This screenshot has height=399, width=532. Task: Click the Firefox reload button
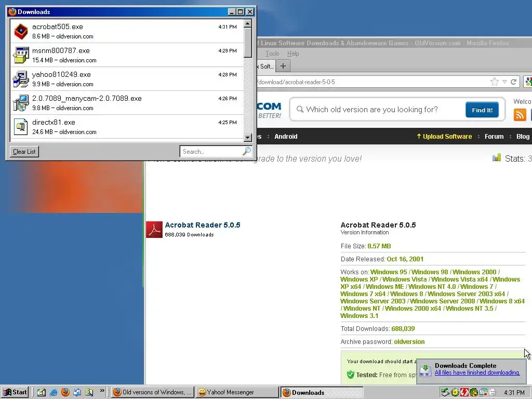pyautogui.click(x=514, y=82)
